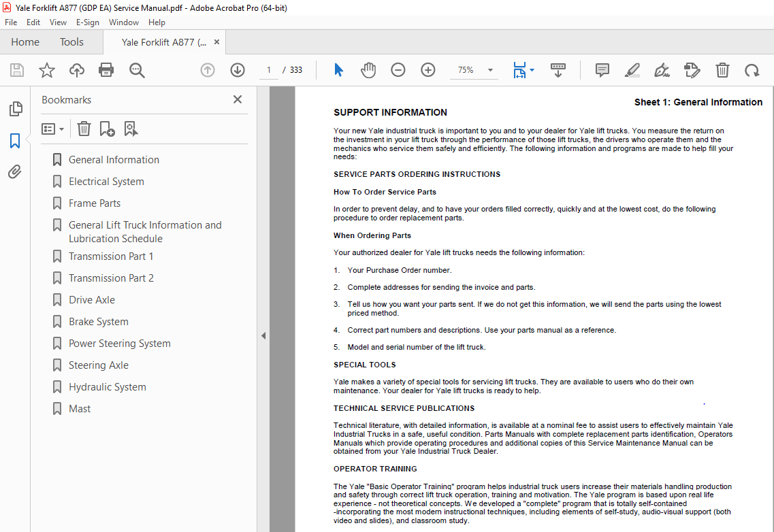This screenshot has height=532, width=774.
Task: Add a sticky note comment
Action: coord(602,70)
